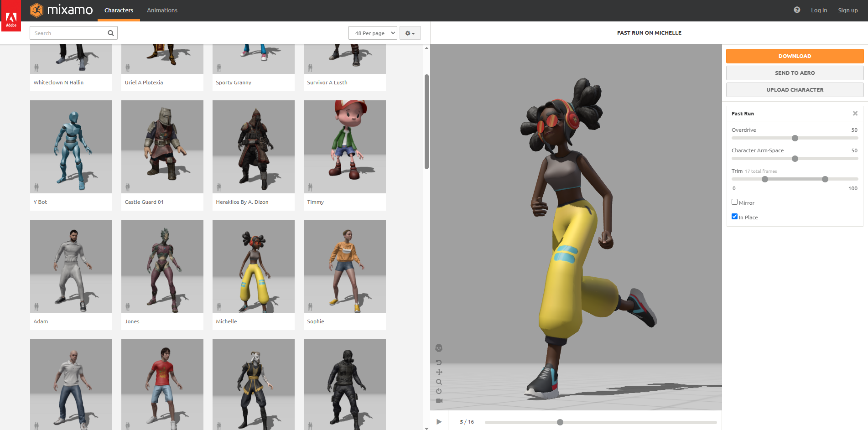Enable the Mirror checkbox

click(734, 202)
